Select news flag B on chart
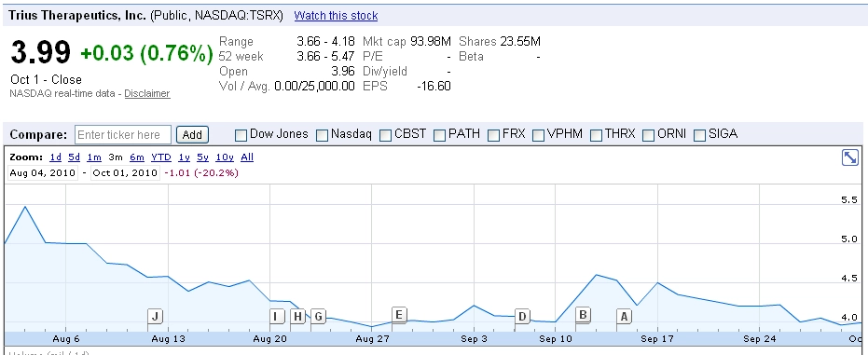This screenshot has height=355, width=868. point(584,315)
